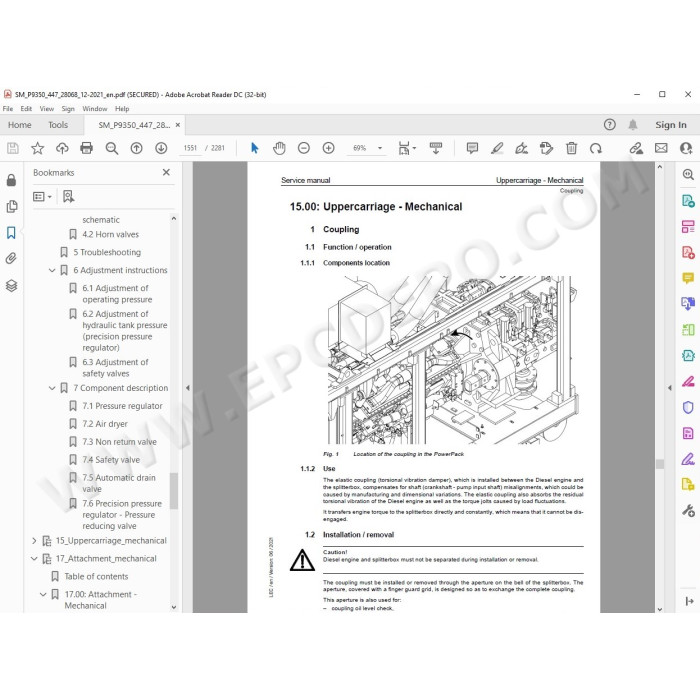The image size is (700, 700).
Task: View security lock settings
Action: (x=12, y=180)
